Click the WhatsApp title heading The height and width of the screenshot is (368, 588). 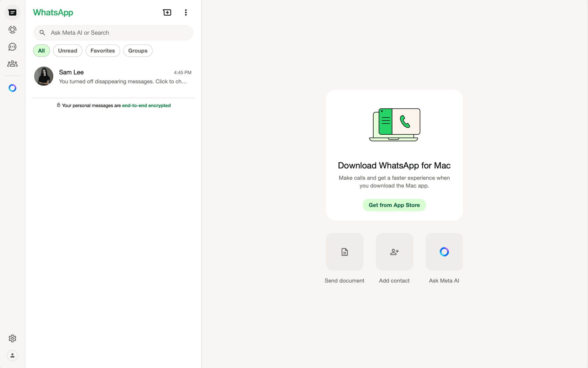pyautogui.click(x=53, y=13)
